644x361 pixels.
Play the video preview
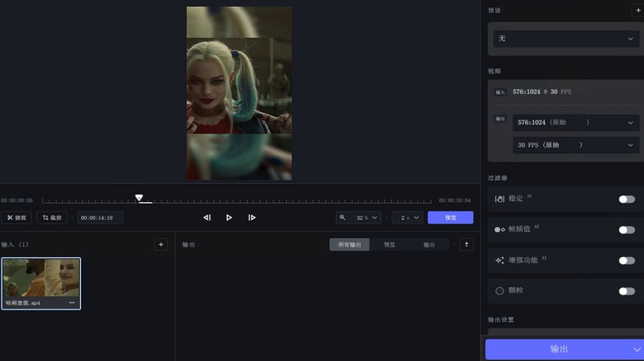229,218
